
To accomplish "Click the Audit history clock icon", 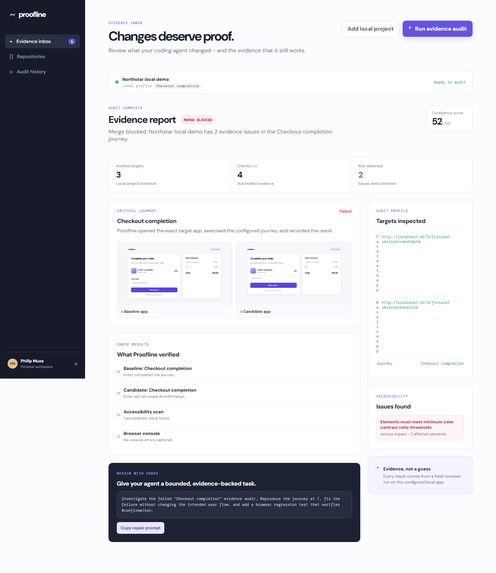I will 11,72.
